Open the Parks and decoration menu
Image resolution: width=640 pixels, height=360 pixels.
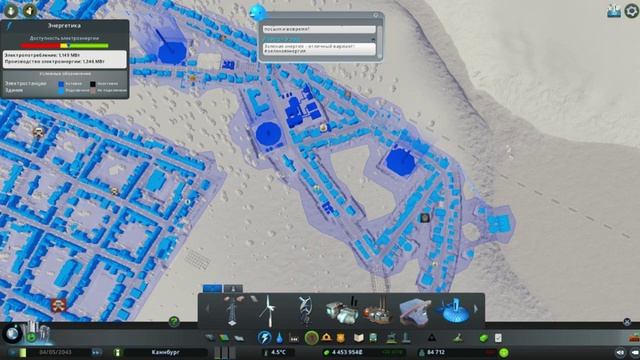(x=391, y=338)
